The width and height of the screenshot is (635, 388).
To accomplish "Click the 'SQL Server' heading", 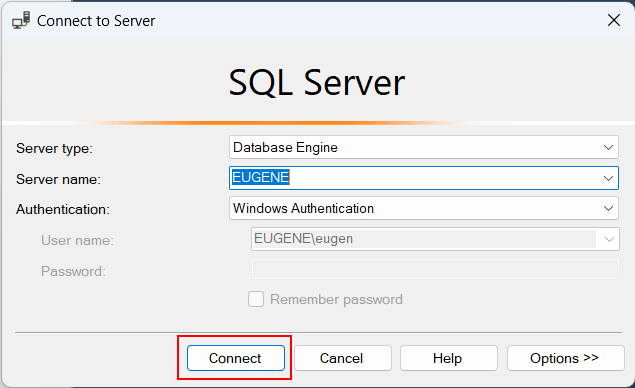I will 317,83.
